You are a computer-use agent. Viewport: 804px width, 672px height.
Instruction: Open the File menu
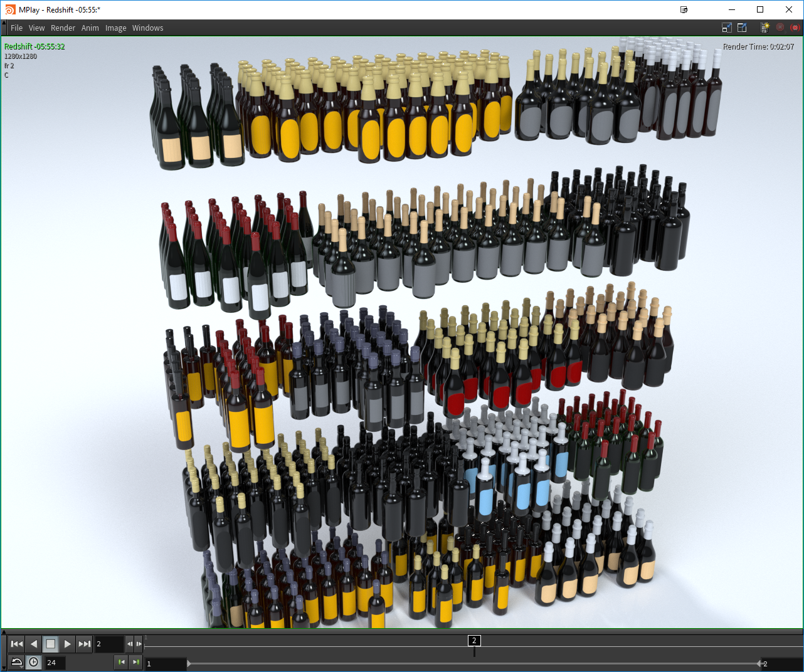(16, 28)
